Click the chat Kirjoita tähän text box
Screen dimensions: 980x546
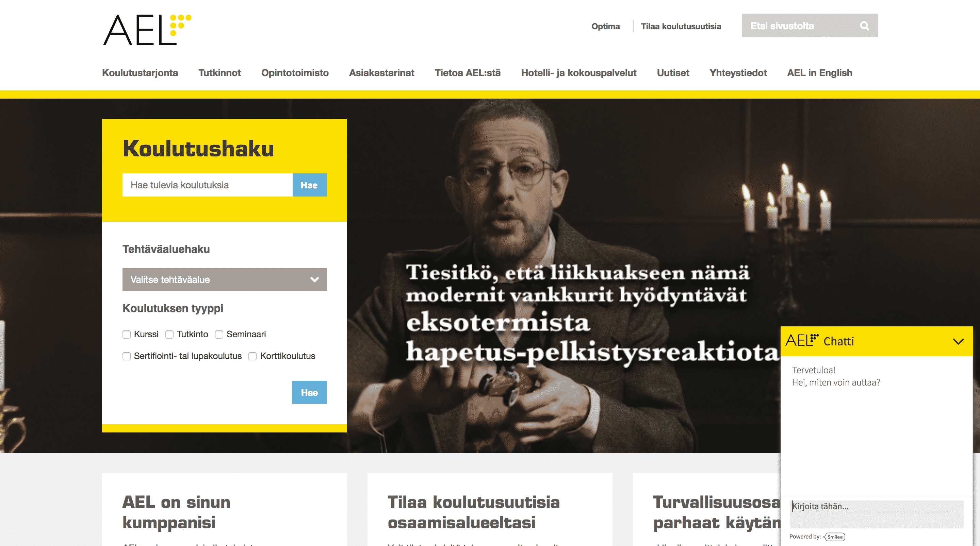877,514
